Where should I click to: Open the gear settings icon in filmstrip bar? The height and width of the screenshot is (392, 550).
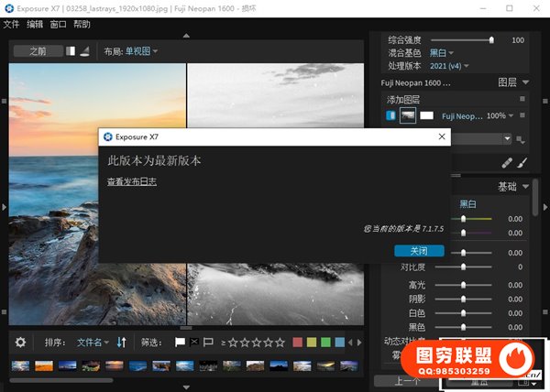pyautogui.click(x=21, y=343)
